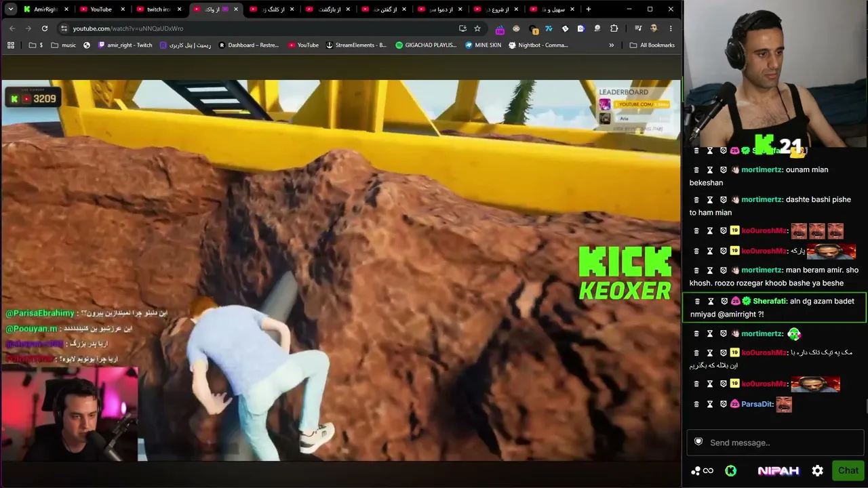Delete ParsaDit's emote message

(x=696, y=405)
